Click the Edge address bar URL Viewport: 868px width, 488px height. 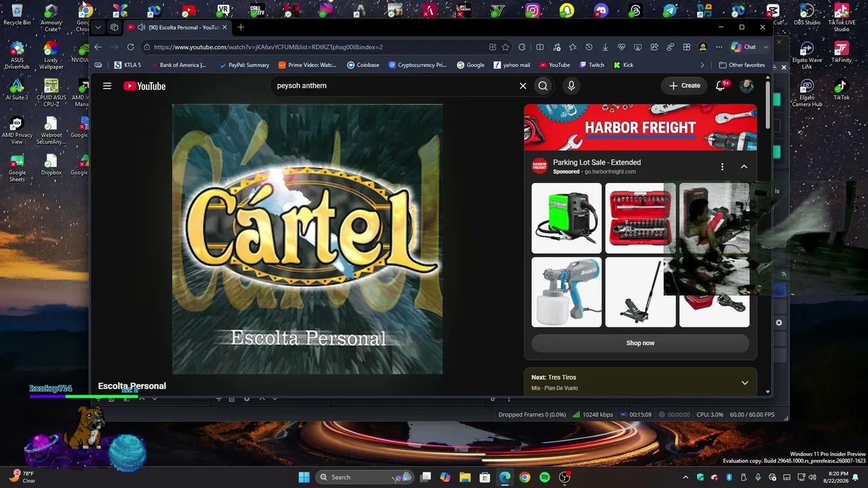[268, 47]
